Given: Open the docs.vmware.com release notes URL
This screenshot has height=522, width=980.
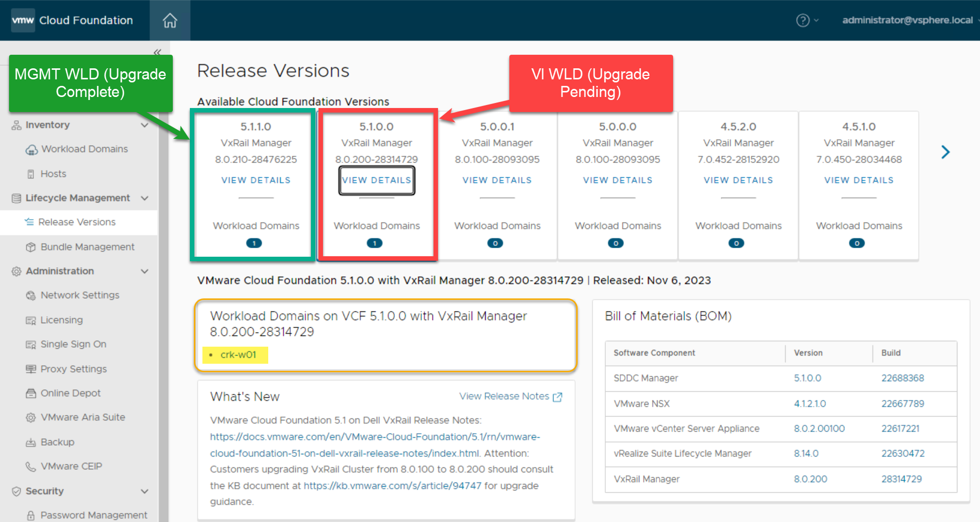Looking at the screenshot, I should [x=375, y=445].
